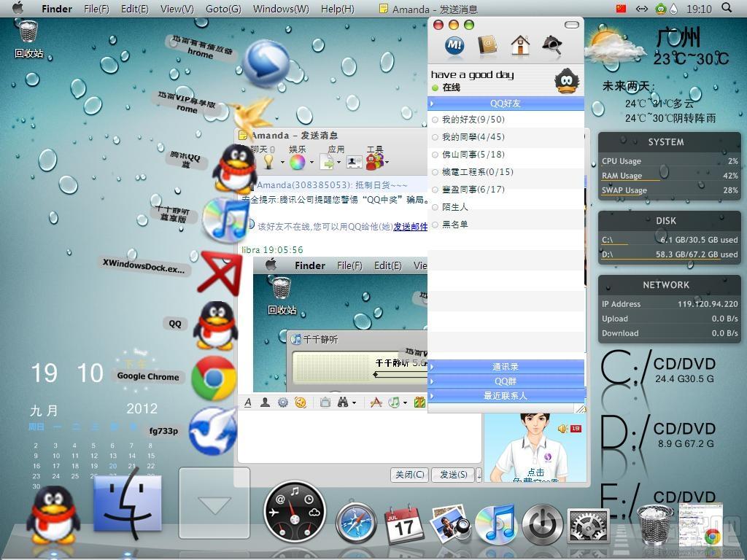This screenshot has height=560, width=747.
Task: Click into the message input box
Action: (360, 437)
